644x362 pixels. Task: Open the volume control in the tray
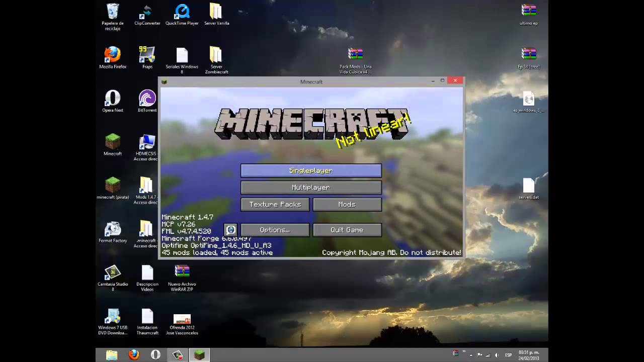pos(496,355)
